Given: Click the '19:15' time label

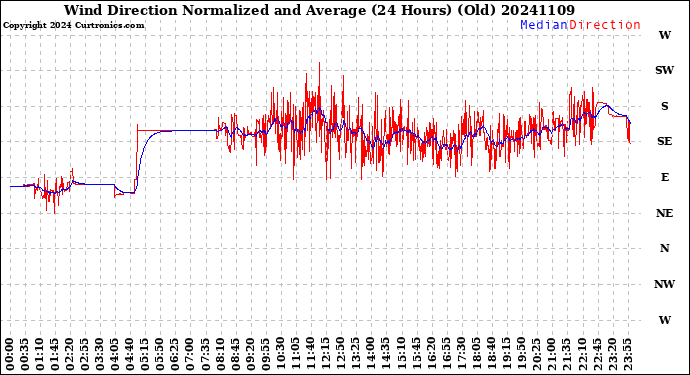Looking at the screenshot, I should pyautogui.click(x=506, y=354).
